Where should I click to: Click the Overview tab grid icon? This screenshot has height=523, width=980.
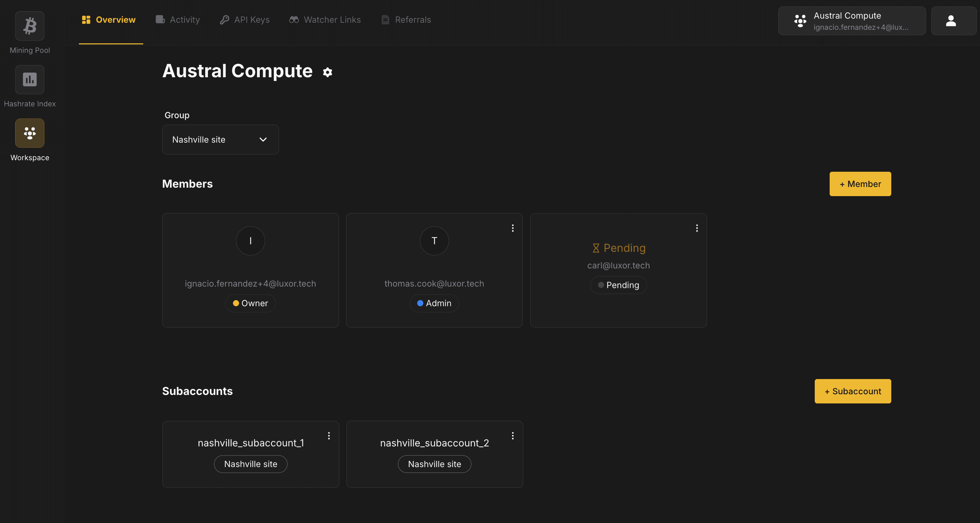click(86, 20)
